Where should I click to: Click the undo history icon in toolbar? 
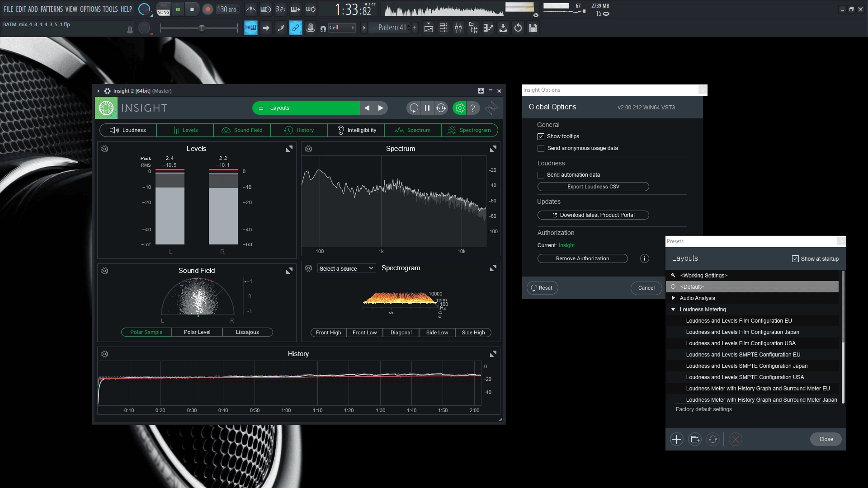click(518, 28)
